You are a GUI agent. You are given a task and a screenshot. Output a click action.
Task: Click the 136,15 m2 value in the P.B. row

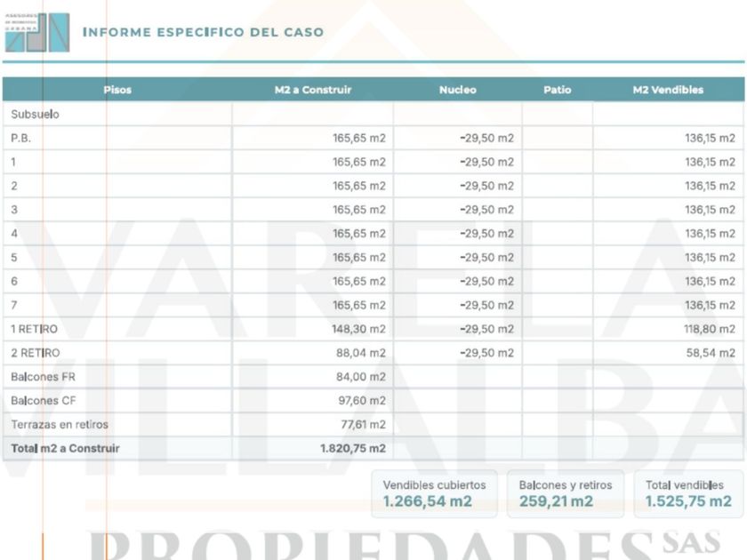click(x=710, y=138)
